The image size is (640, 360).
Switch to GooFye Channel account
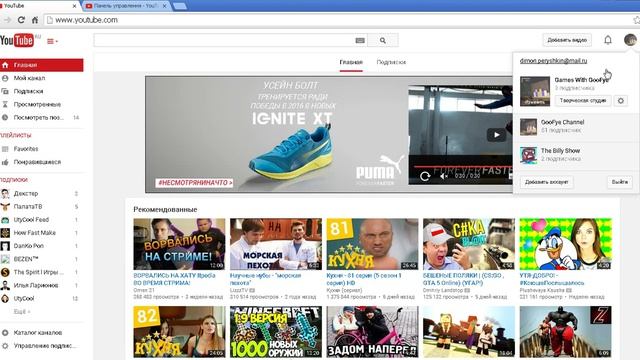[576, 127]
